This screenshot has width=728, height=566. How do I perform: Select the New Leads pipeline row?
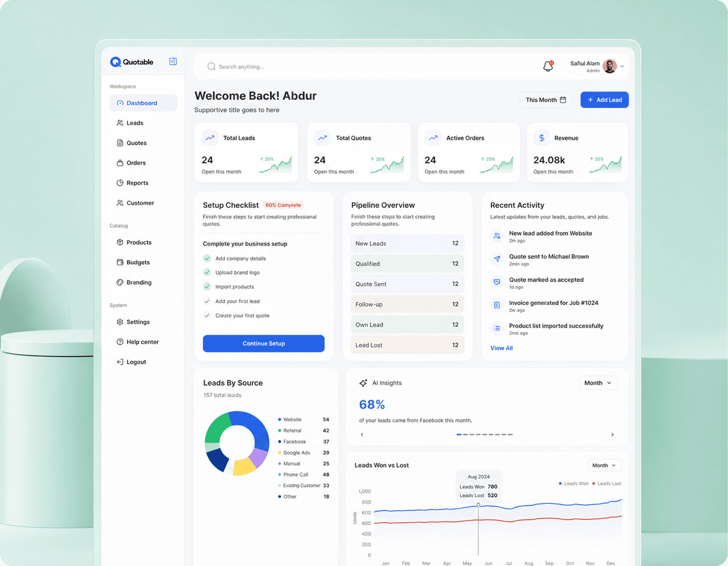pos(407,243)
